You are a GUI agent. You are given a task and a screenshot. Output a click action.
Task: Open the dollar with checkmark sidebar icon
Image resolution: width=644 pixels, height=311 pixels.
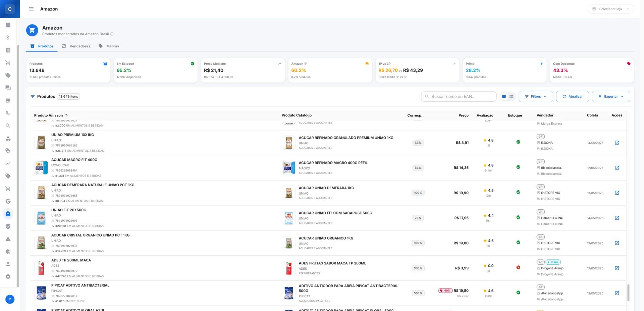[8, 113]
